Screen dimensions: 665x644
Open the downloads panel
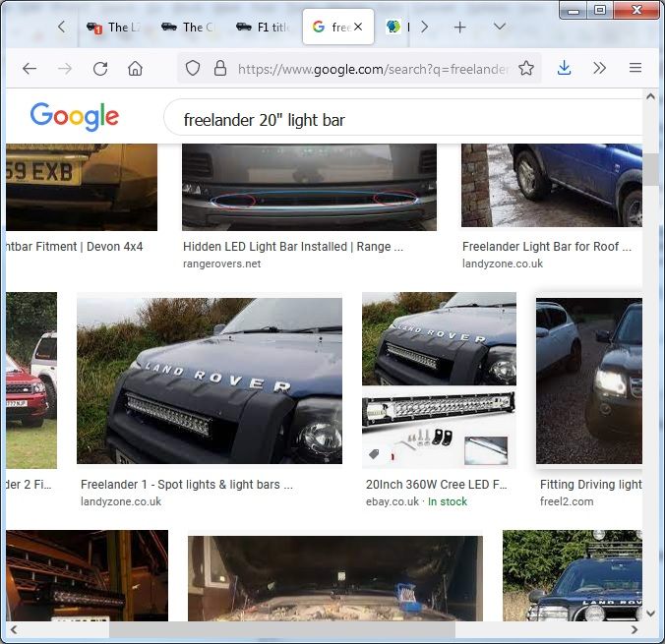564,68
